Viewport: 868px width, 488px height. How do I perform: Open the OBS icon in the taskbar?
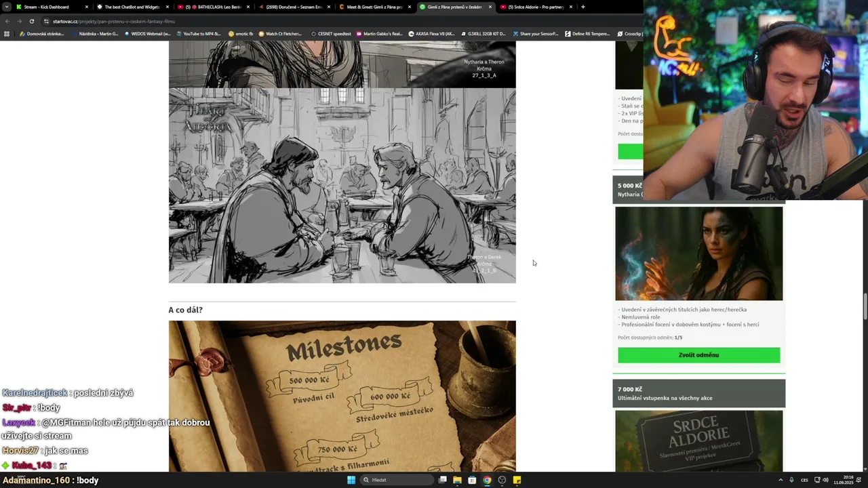point(502,480)
